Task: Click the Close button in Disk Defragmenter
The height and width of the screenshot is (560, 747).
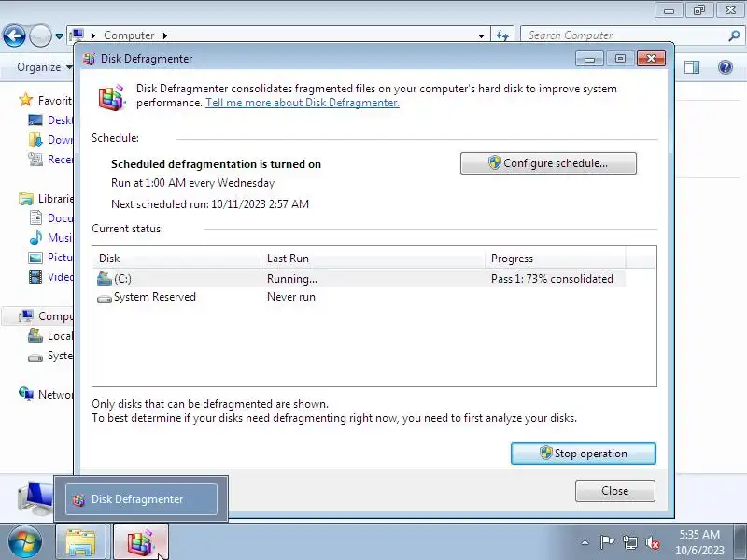Action: point(614,491)
